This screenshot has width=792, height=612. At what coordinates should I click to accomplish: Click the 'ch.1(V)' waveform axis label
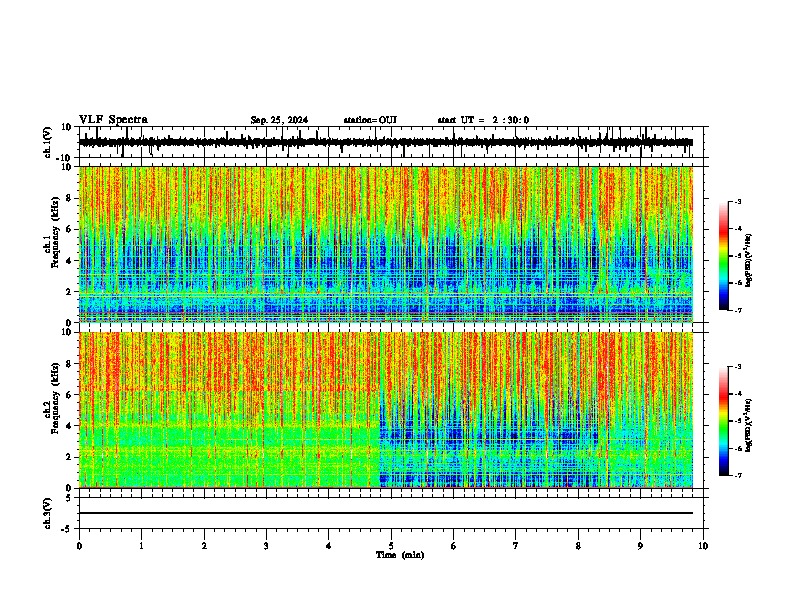click(x=47, y=142)
